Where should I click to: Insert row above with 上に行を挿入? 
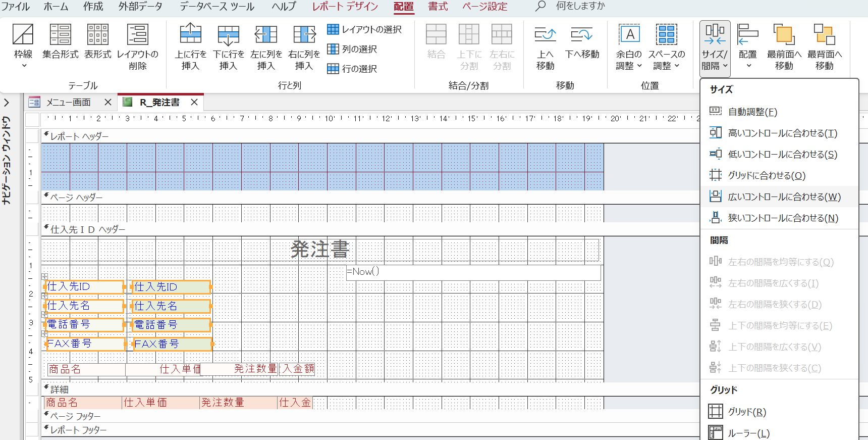click(191, 47)
